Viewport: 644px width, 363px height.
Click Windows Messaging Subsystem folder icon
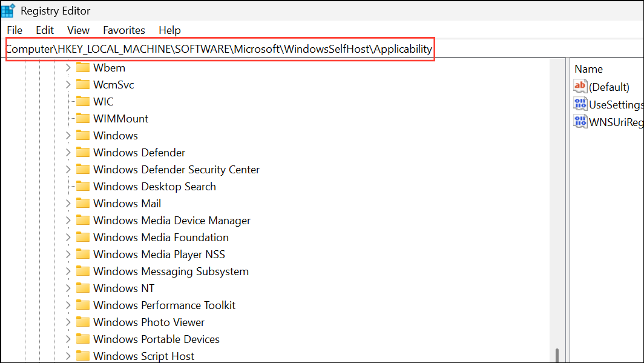click(83, 271)
